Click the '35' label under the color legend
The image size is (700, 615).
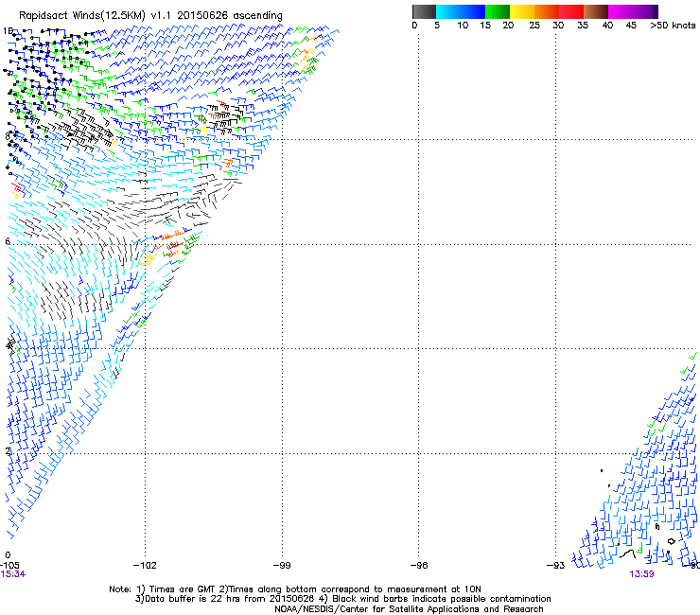click(583, 26)
